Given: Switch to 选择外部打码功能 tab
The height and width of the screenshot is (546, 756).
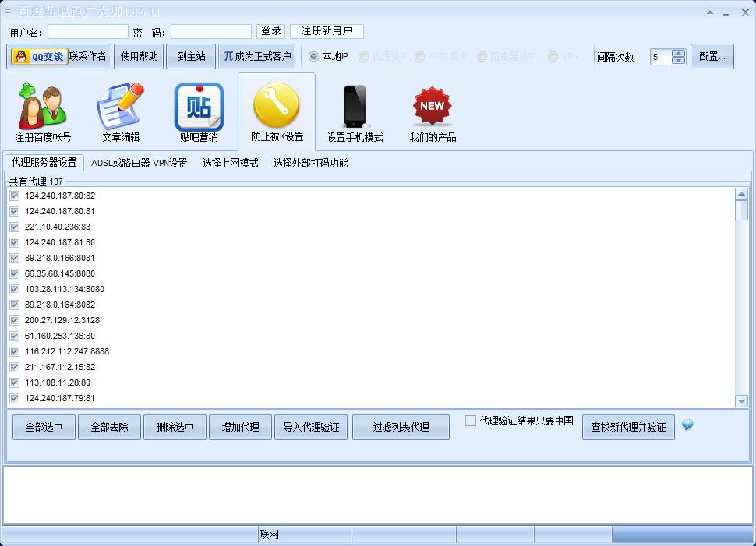Looking at the screenshot, I should 310,163.
